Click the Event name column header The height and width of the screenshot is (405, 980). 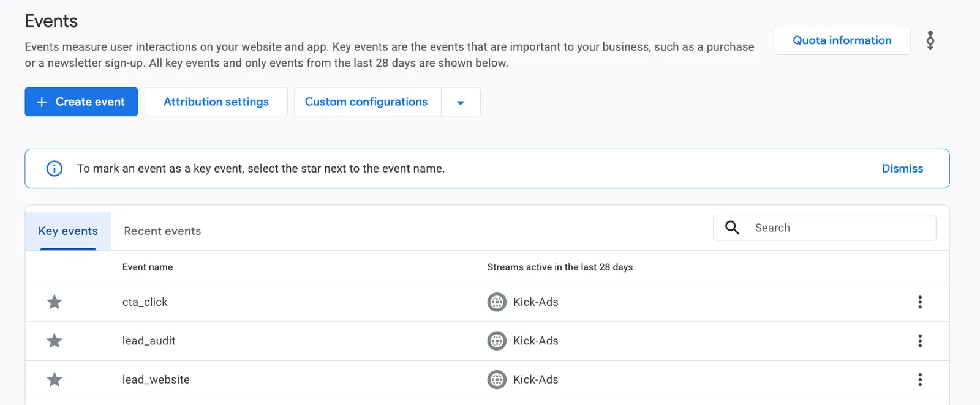pos(148,267)
